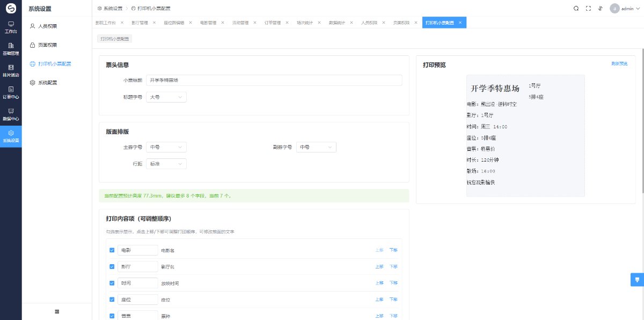Open the 工作台 sidebar icon
Image resolution: width=644 pixels, height=320 pixels.
[11, 27]
